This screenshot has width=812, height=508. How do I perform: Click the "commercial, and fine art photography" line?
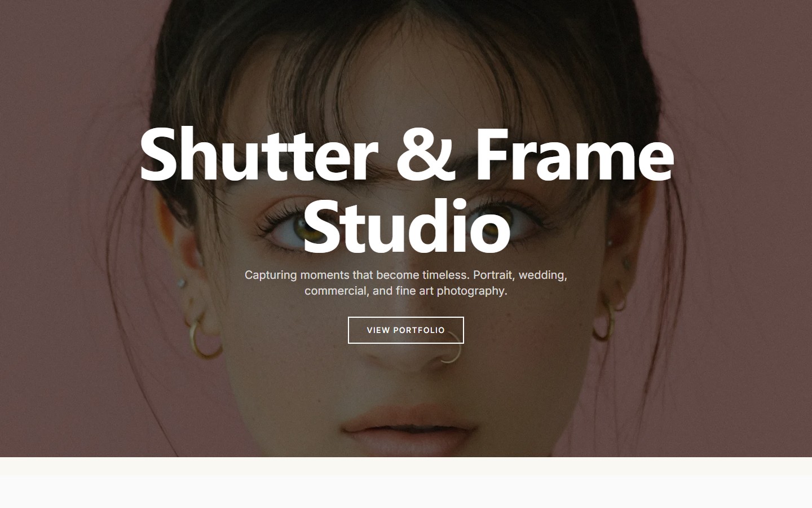pyautogui.click(x=406, y=291)
